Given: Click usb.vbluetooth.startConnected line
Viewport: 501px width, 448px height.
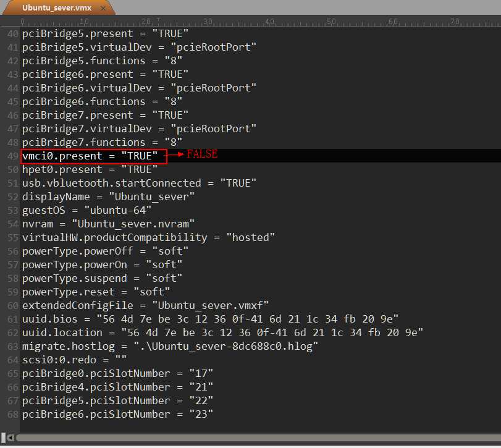Looking at the screenshot, I should coord(139,183).
